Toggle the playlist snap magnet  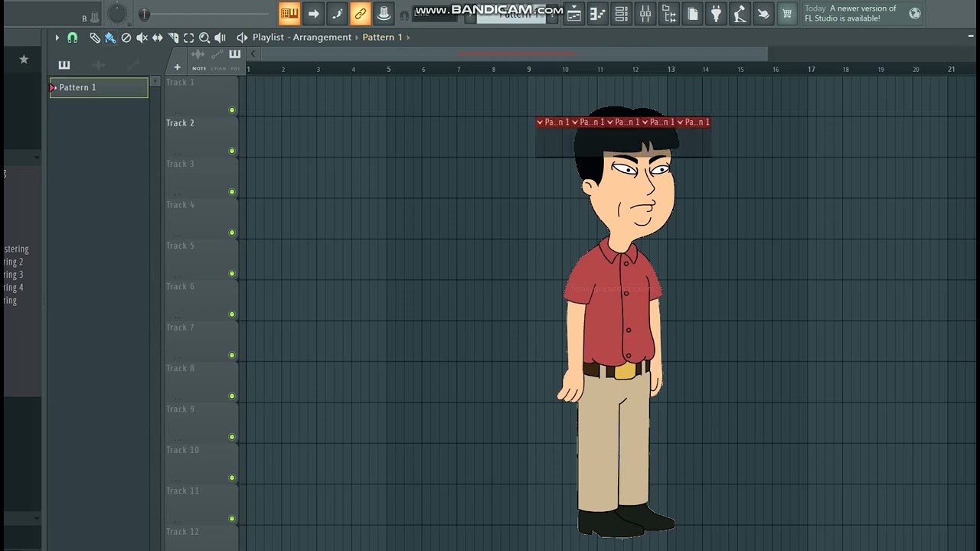pyautogui.click(x=72, y=37)
